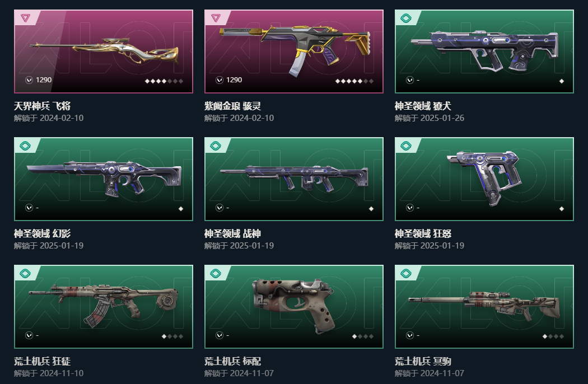Open the 紫阙金琅 骇灵 skin name
The height and width of the screenshot is (384, 588).
232,106
